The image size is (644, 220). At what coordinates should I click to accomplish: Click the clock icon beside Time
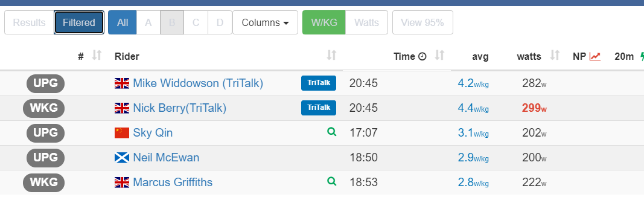(x=422, y=56)
